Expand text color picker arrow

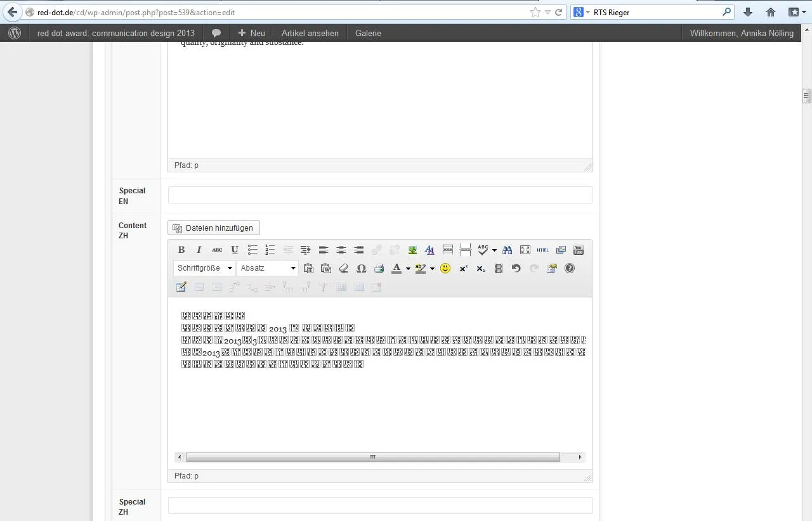(408, 268)
